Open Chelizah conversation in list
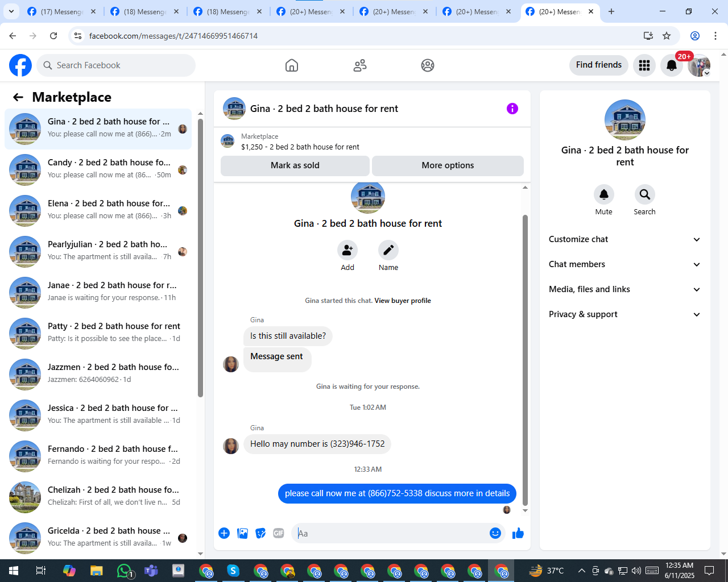The height and width of the screenshot is (582, 728). coord(98,497)
